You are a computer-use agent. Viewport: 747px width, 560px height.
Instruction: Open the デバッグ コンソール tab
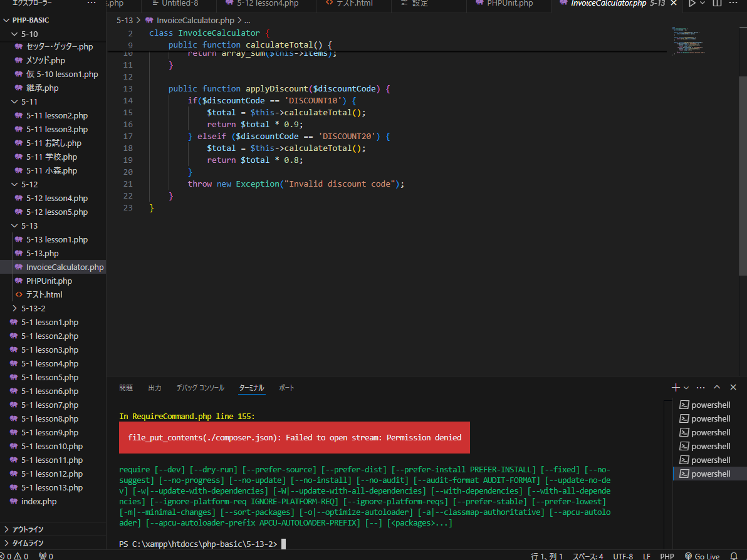coord(200,388)
